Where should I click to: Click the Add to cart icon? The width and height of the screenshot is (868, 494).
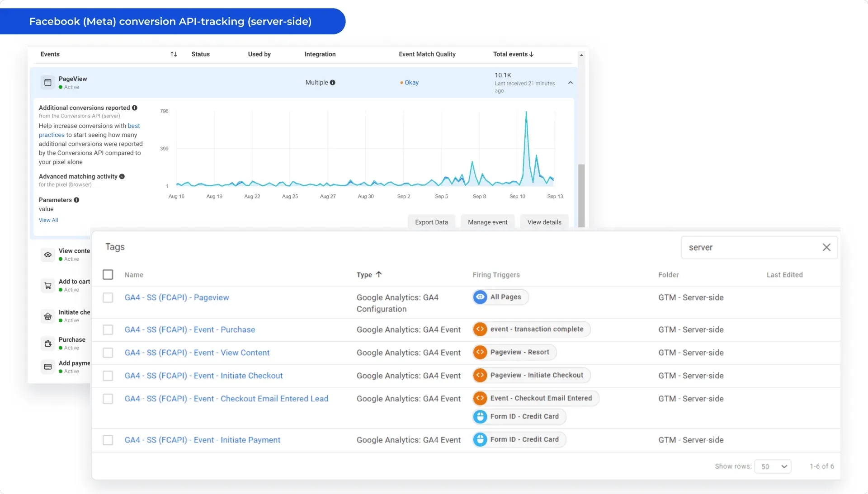click(48, 286)
